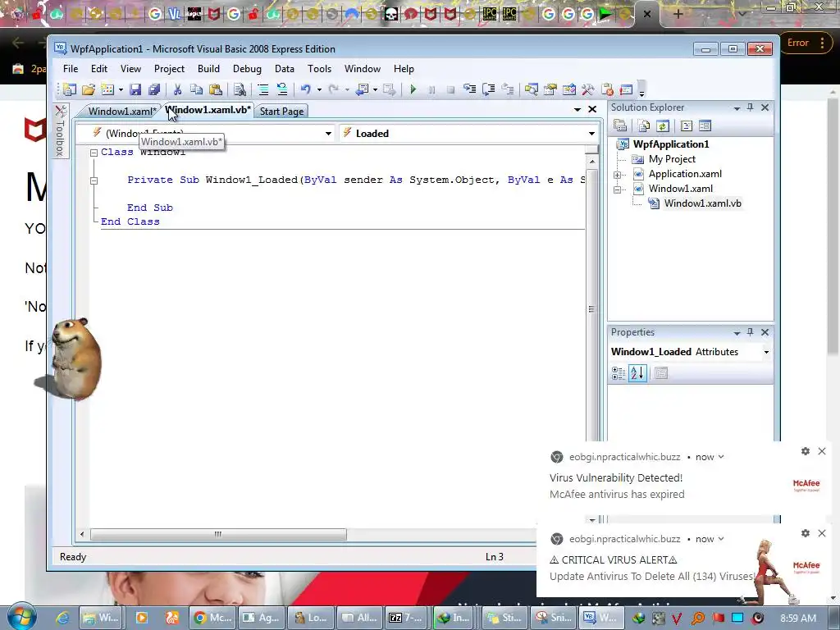This screenshot has width=840, height=630.
Task: Click the Windows Start orb
Action: pyautogui.click(x=22, y=617)
